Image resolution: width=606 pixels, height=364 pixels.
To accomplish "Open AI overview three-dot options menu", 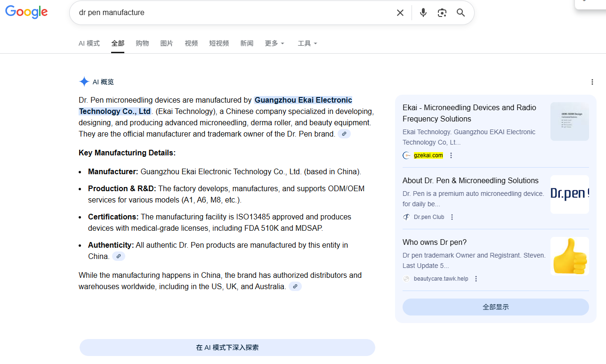I will pos(592,82).
